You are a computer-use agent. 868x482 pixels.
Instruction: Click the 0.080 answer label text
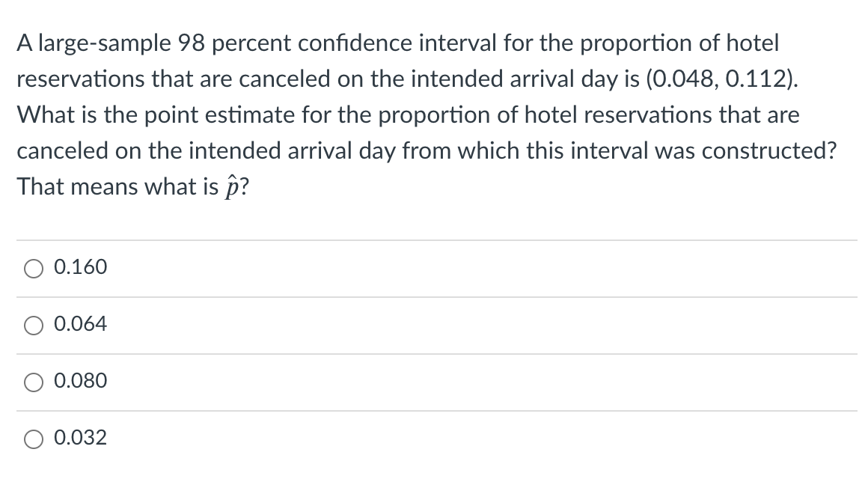pyautogui.click(x=81, y=381)
